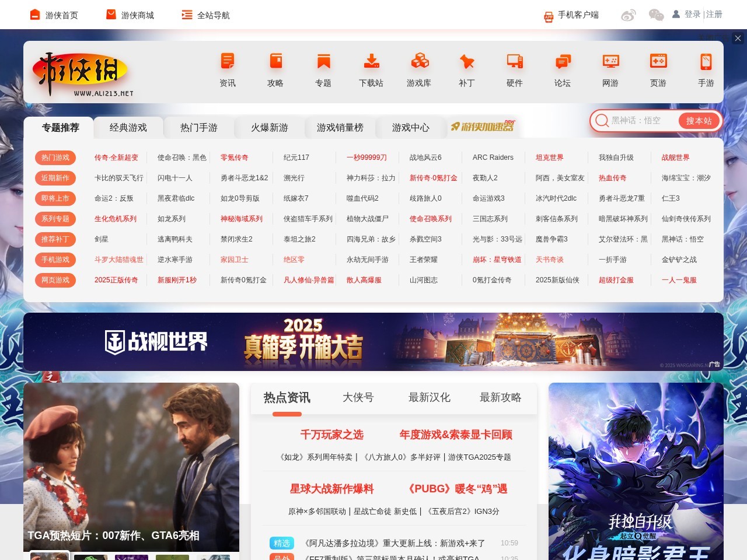Select the 硬件 hardware section icon
Screen dimensions: 747x560
(x=514, y=67)
